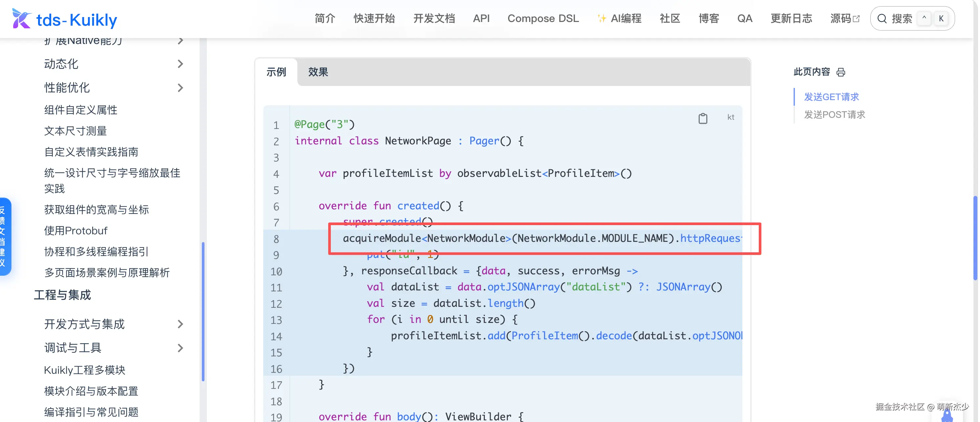The height and width of the screenshot is (422, 980).
Task: Select the 示例 tab
Action: point(276,72)
